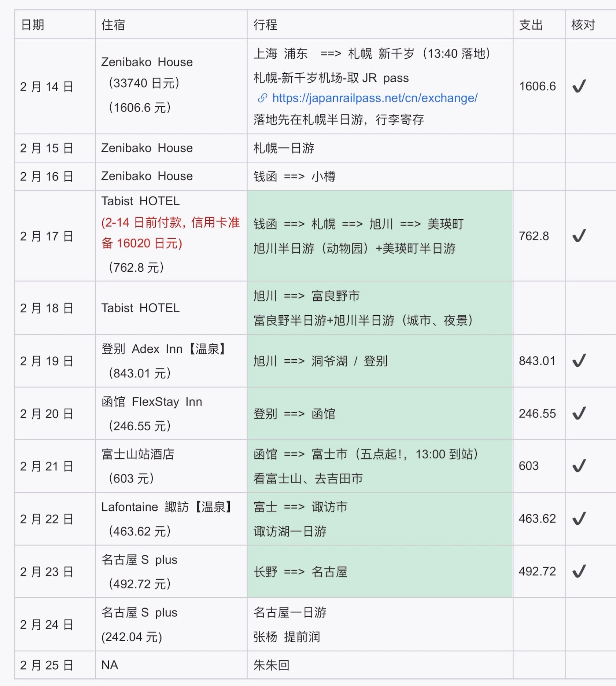
Task: Select the 住宿 column header
Action: 113,25
